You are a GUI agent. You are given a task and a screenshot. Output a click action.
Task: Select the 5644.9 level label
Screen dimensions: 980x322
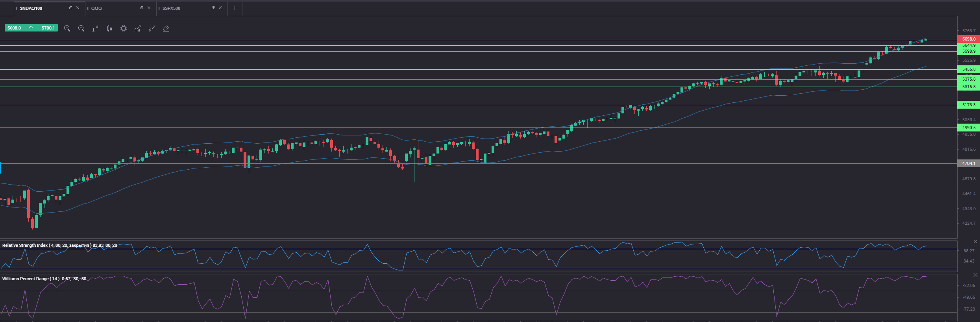tap(969, 45)
